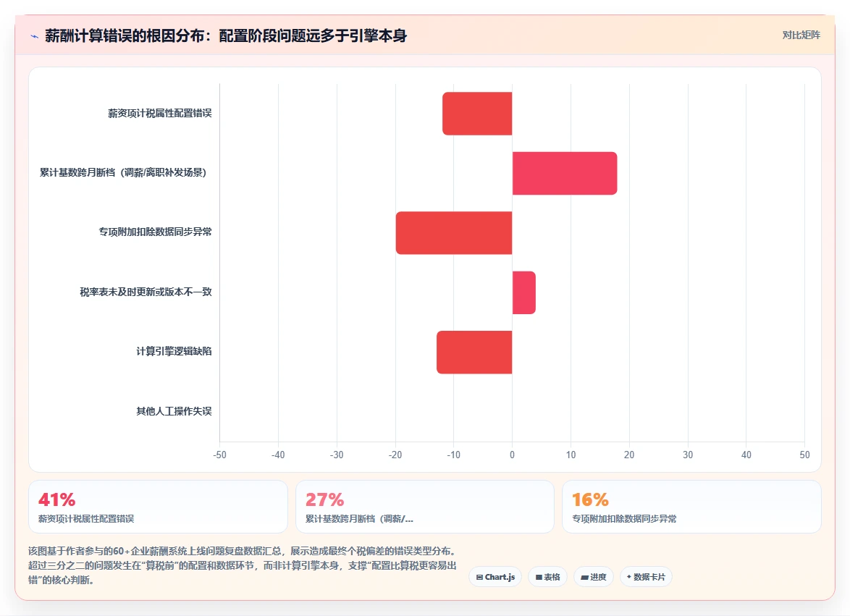Click the stat caption 薪资项计税属性配置错误 under 41%
This screenshot has width=850, height=616.
(x=86, y=519)
